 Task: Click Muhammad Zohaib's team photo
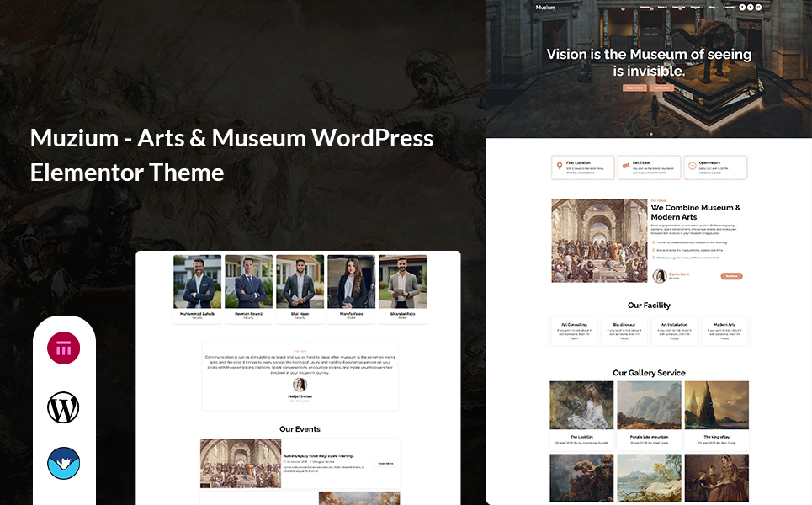pyautogui.click(x=197, y=282)
